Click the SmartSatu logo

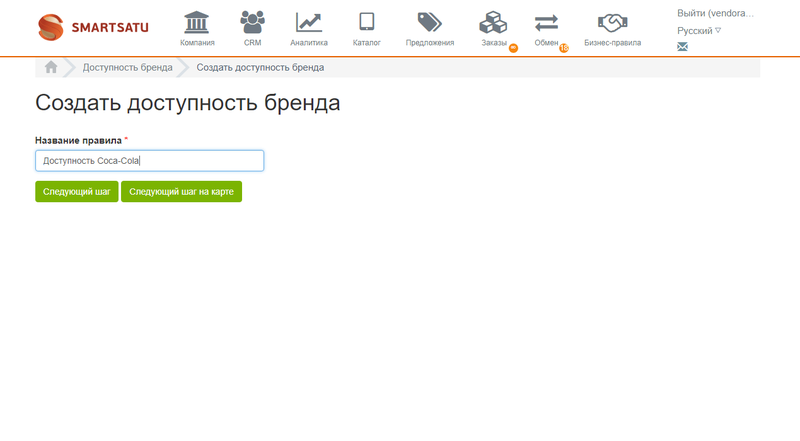(x=93, y=27)
